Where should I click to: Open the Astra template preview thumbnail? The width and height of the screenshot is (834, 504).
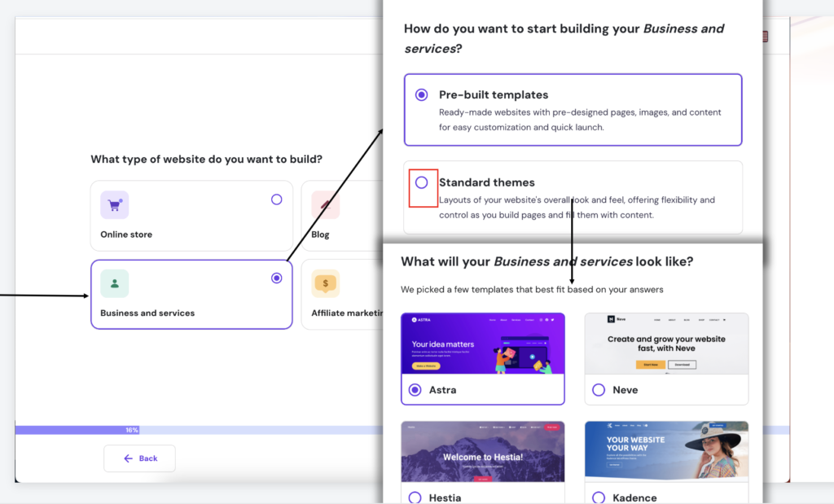(482, 344)
